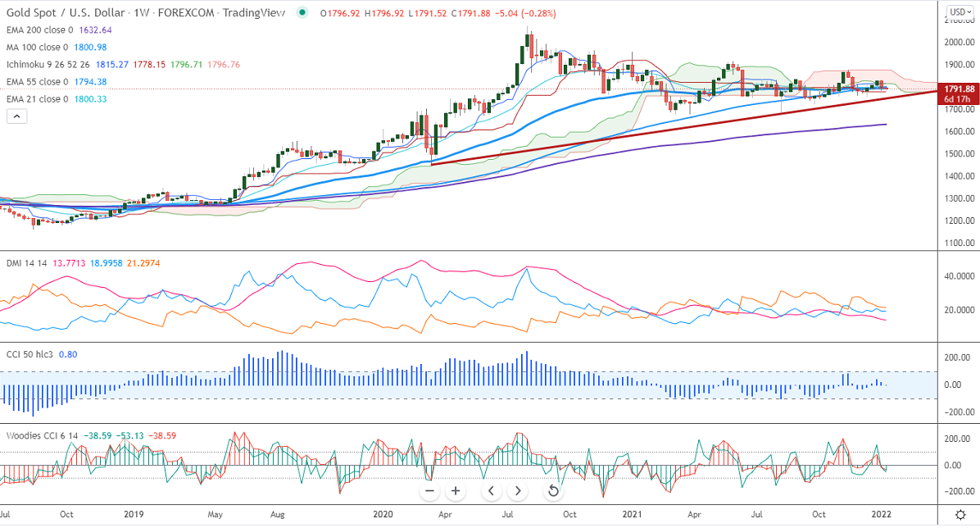Select the MA 100 close indicator legend
Image resolution: width=980 pixels, height=528 pixels.
click(x=38, y=47)
